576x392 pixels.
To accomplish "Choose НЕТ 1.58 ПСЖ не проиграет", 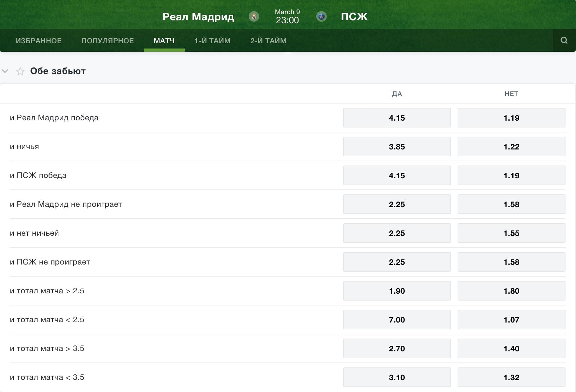I will (511, 262).
